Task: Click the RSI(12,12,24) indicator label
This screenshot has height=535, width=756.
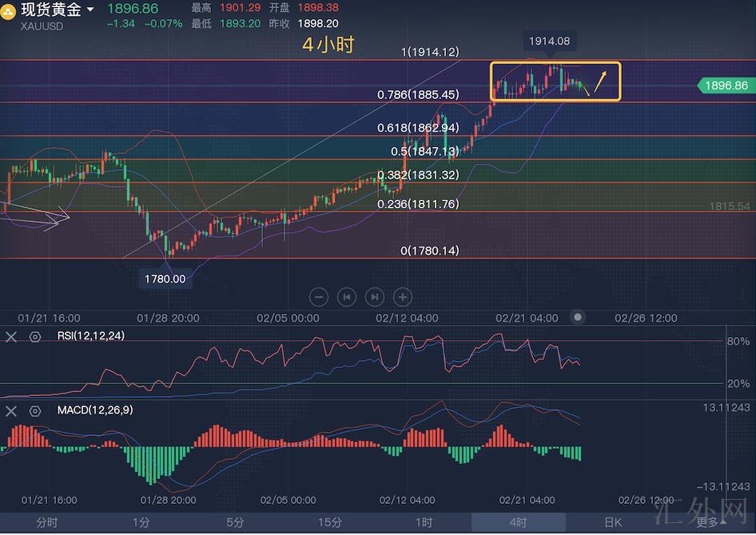Action: point(90,336)
